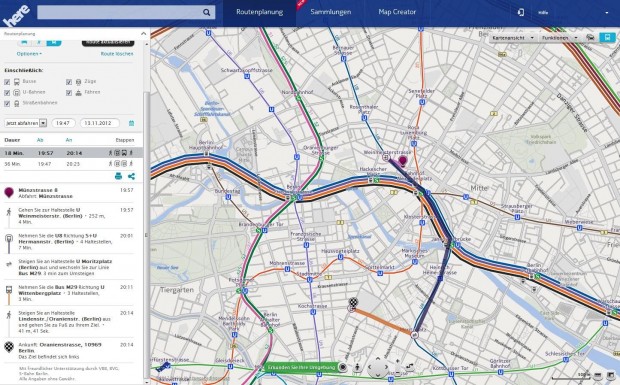This screenshot has width=620, height=385.
Task: Click the date field 13.11.2012
Action: 100,123
